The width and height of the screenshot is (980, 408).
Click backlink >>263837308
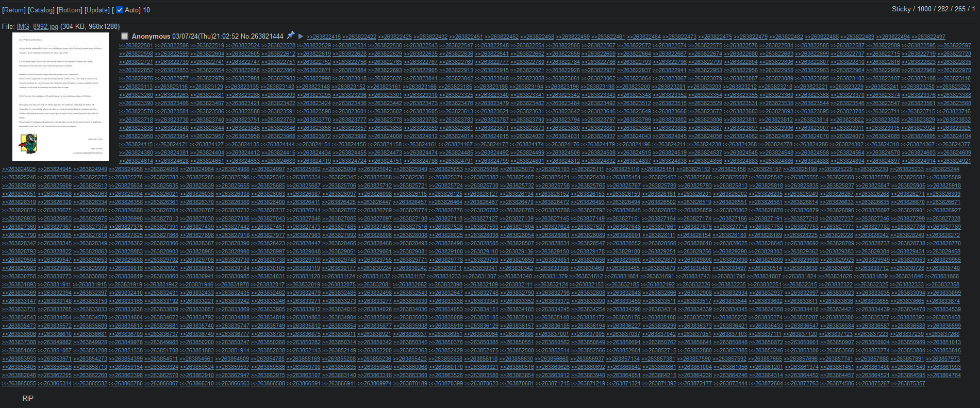click(19, 342)
